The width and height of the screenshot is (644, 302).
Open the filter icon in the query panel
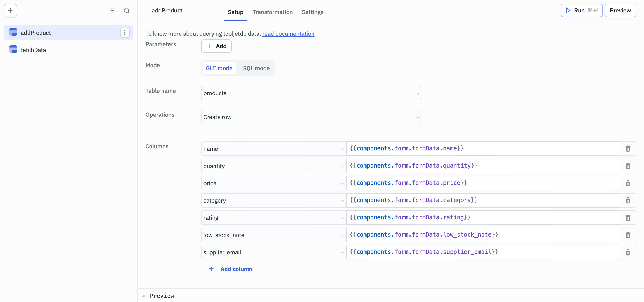point(112,11)
